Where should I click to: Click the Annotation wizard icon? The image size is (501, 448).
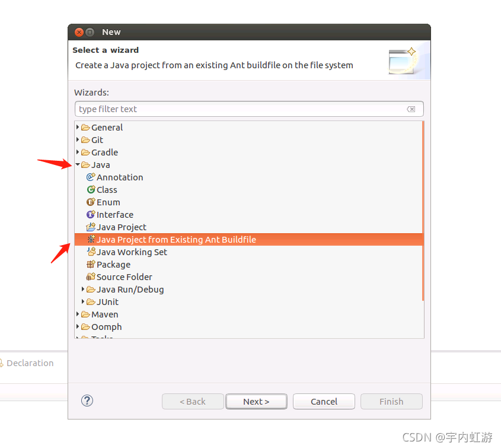tap(91, 177)
